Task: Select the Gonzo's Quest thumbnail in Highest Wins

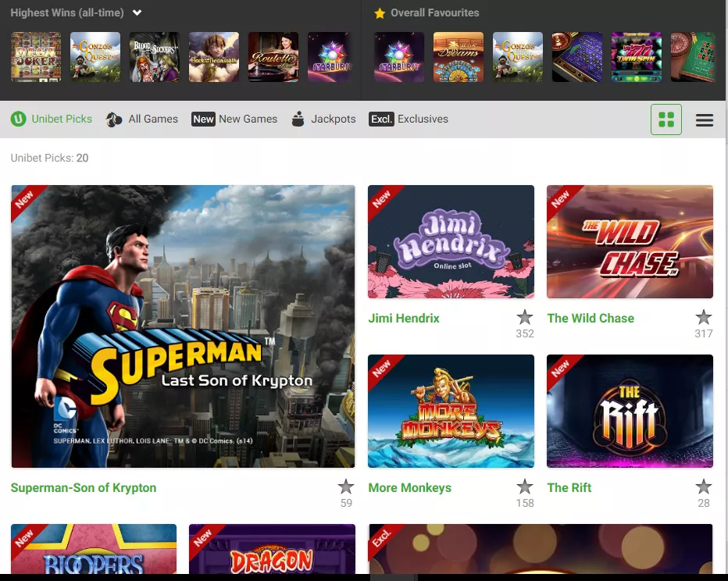Action: coord(95,57)
